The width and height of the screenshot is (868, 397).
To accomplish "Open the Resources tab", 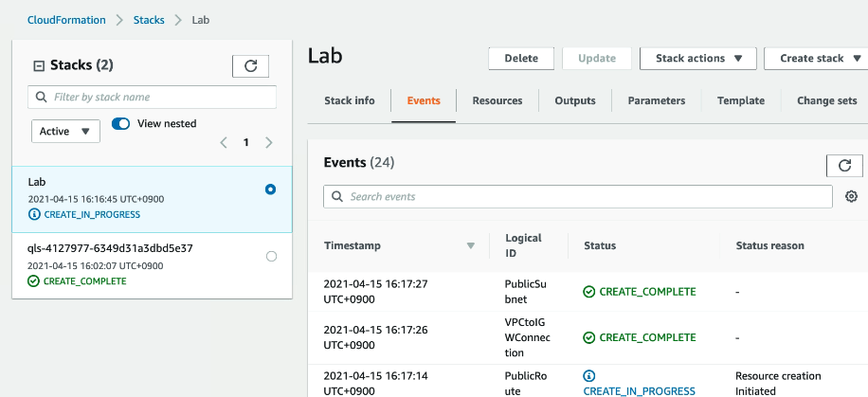I will [497, 100].
